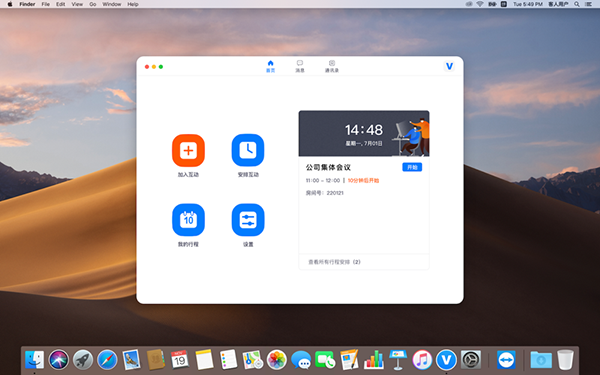Open Messages speech bubble icon in dock
Viewport: 600px width, 375px height.
point(301,360)
